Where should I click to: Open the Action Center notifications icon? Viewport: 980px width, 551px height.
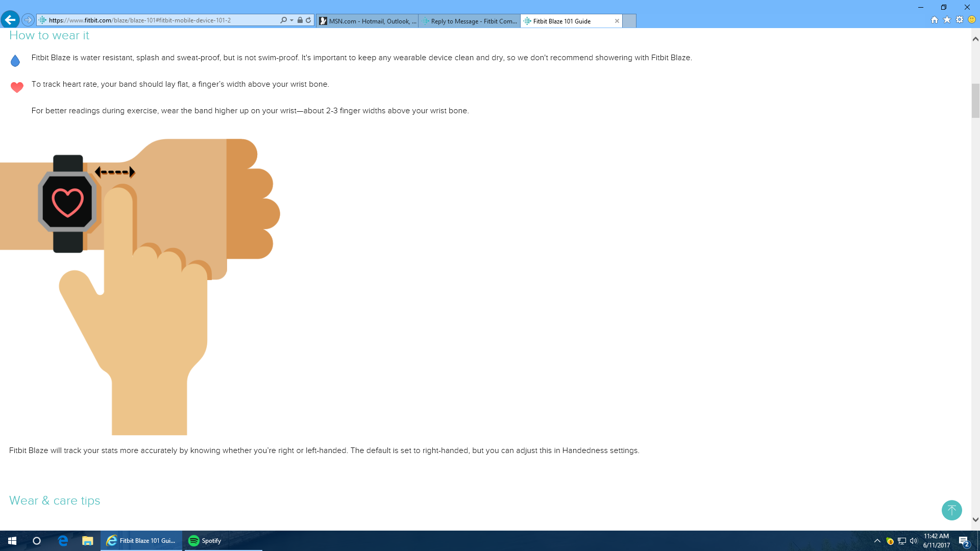[964, 541]
